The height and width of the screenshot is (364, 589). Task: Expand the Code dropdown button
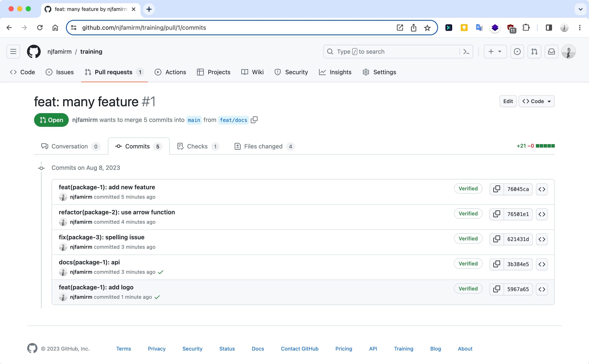(x=537, y=101)
